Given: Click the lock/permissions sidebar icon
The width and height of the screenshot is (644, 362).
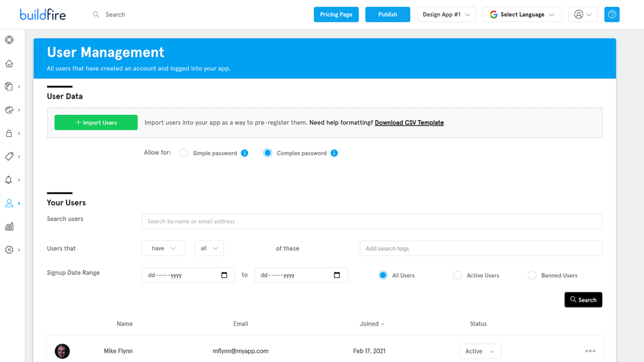Looking at the screenshot, I should 9,133.
